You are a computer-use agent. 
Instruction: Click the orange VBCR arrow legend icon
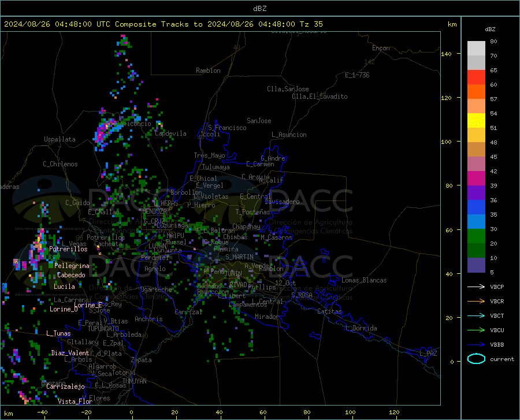(x=476, y=302)
